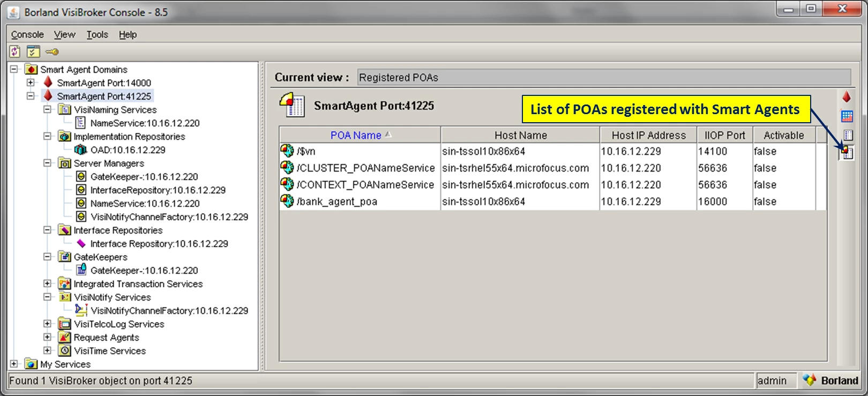Image resolution: width=868 pixels, height=396 pixels.
Task: Expand the VisiTelcoLog Services node
Action: [47, 324]
